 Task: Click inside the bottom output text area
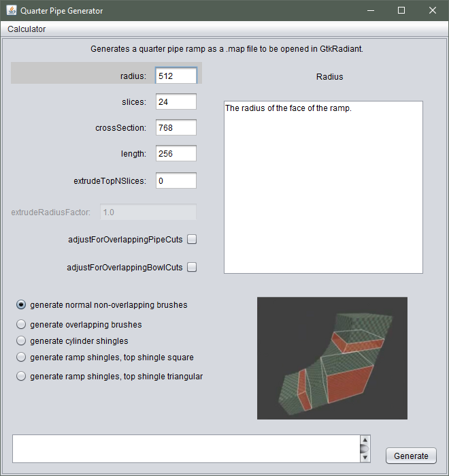click(x=185, y=449)
